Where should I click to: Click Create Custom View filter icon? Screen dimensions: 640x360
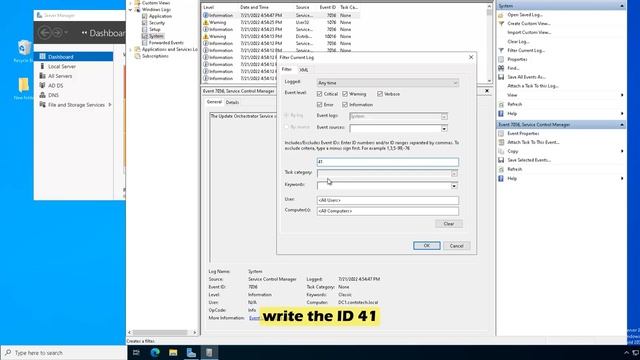click(x=501, y=24)
